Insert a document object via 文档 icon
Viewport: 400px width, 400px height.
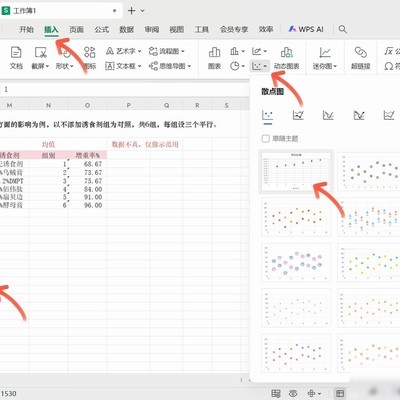(16, 58)
